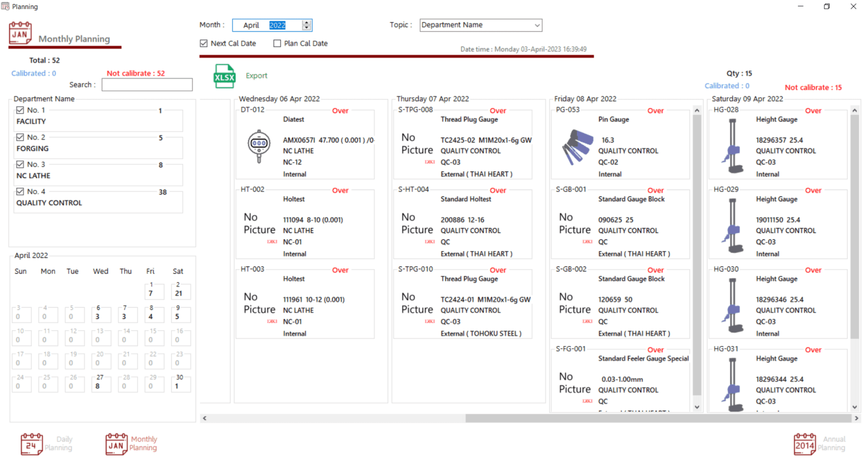Click inside the Search input field
Screen dimensions: 868x466
pos(147,84)
